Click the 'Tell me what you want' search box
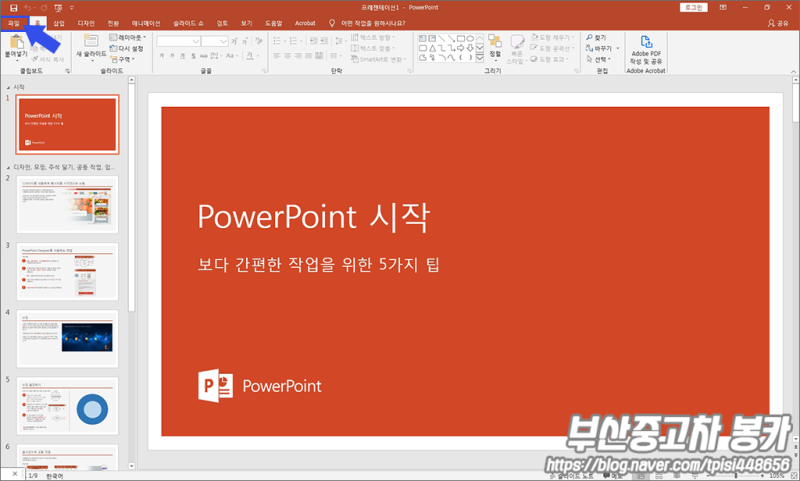Viewport: 800px width, 481px height. (367, 23)
